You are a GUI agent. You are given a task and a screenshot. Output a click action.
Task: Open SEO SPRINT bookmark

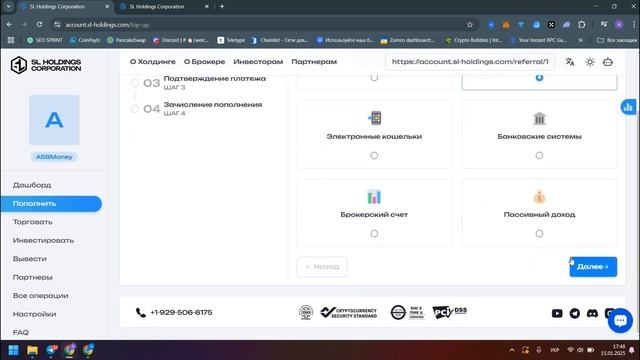click(x=44, y=40)
